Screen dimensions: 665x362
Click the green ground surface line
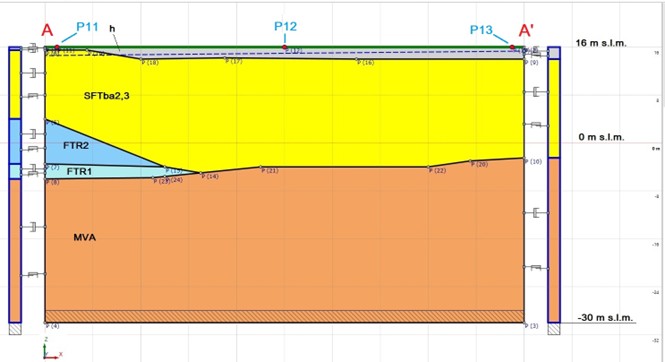pos(285,47)
